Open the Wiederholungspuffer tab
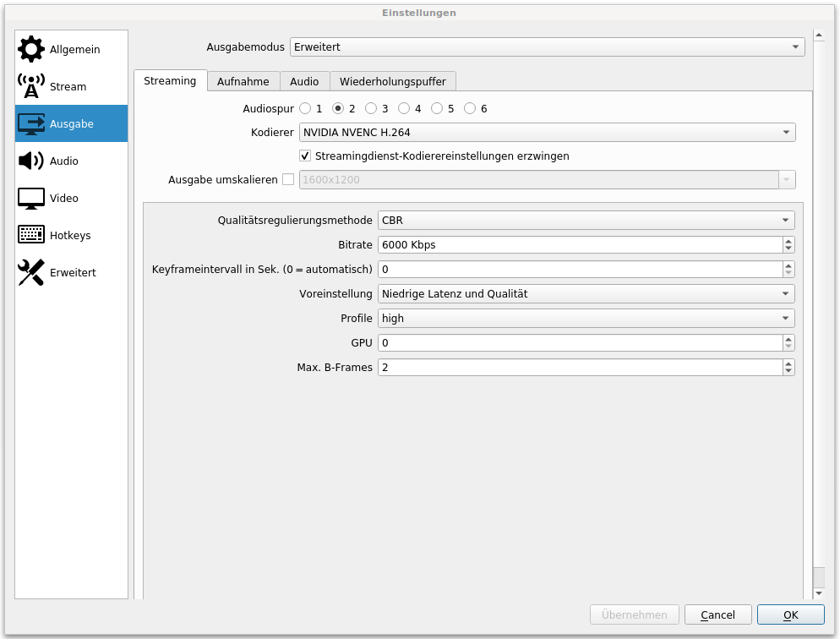This screenshot has height=639, width=840. 393,82
